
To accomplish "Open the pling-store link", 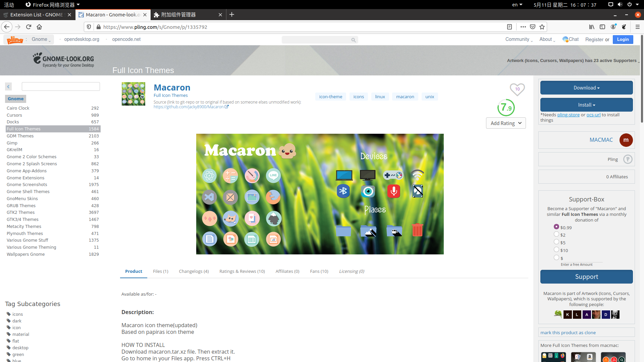I will coord(568,115).
